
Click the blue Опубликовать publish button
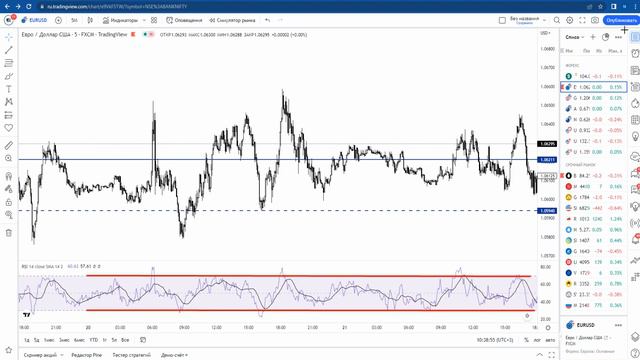click(x=621, y=20)
